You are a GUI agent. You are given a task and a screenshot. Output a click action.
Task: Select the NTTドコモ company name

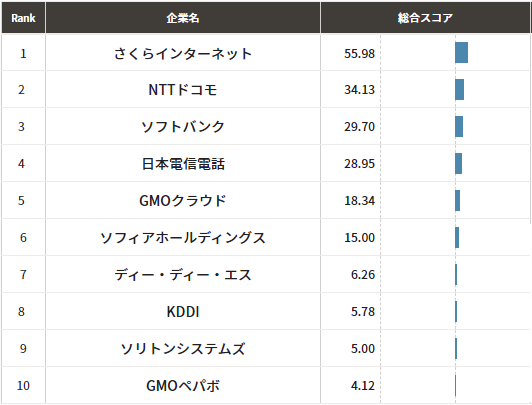183,90
